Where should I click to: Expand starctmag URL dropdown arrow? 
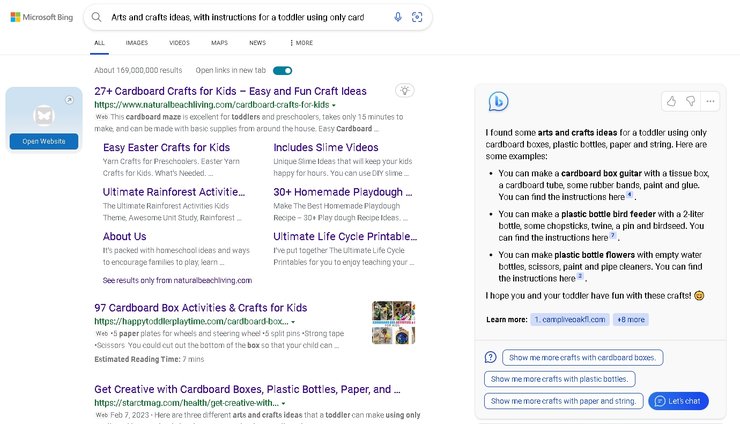pos(283,404)
